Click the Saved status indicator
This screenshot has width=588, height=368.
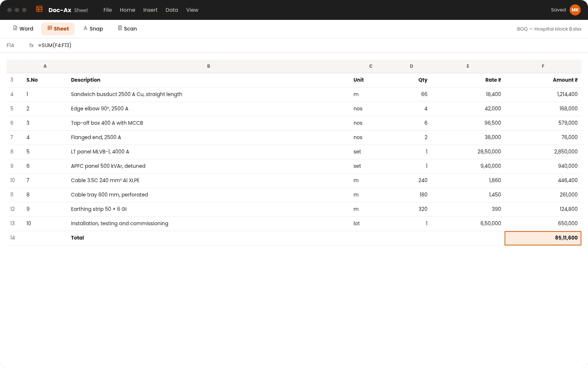pos(558,10)
